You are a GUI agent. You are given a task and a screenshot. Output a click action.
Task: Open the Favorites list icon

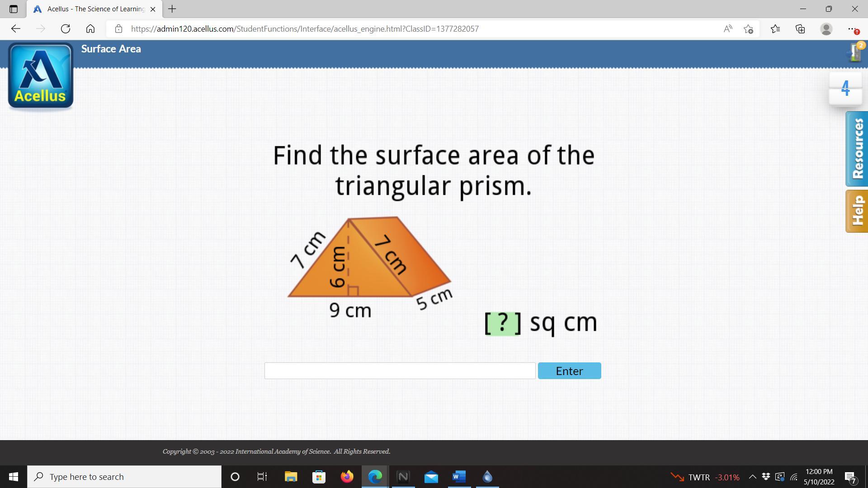point(775,29)
